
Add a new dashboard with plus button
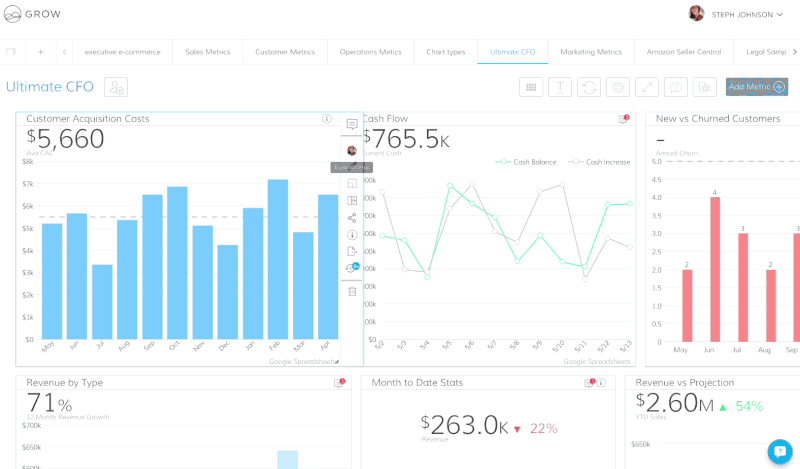(41, 51)
